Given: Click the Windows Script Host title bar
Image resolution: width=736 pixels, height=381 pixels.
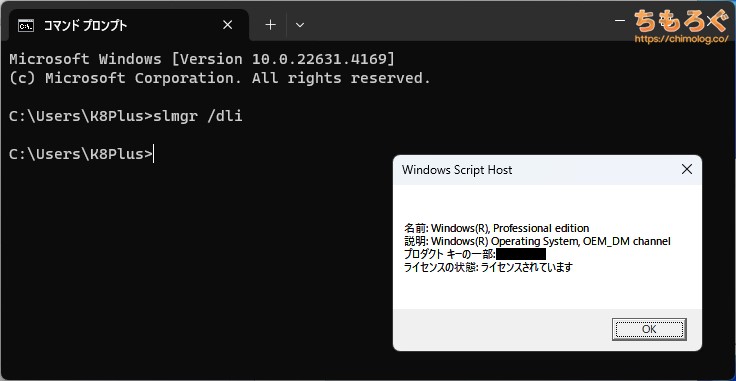Looking at the screenshot, I should click(535, 170).
